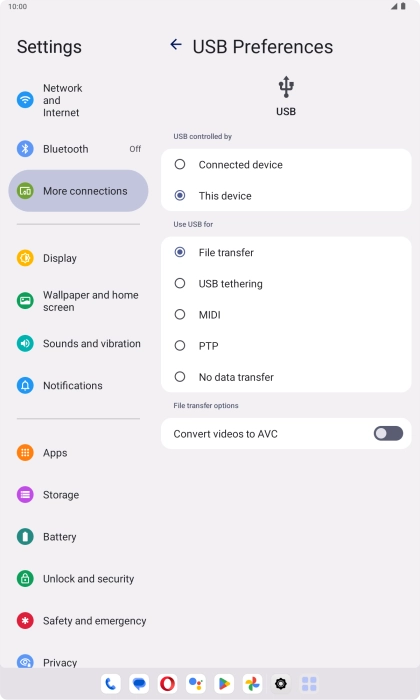Open Google Photos from the dock

click(252, 683)
